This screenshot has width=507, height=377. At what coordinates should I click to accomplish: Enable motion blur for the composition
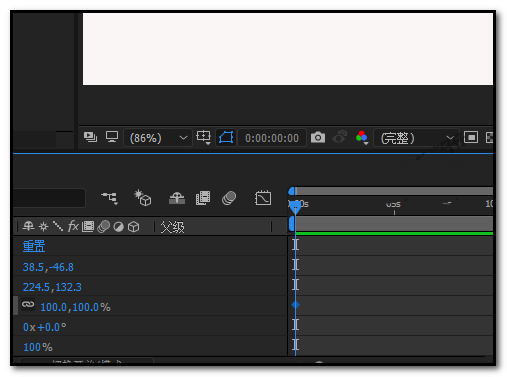pos(229,198)
